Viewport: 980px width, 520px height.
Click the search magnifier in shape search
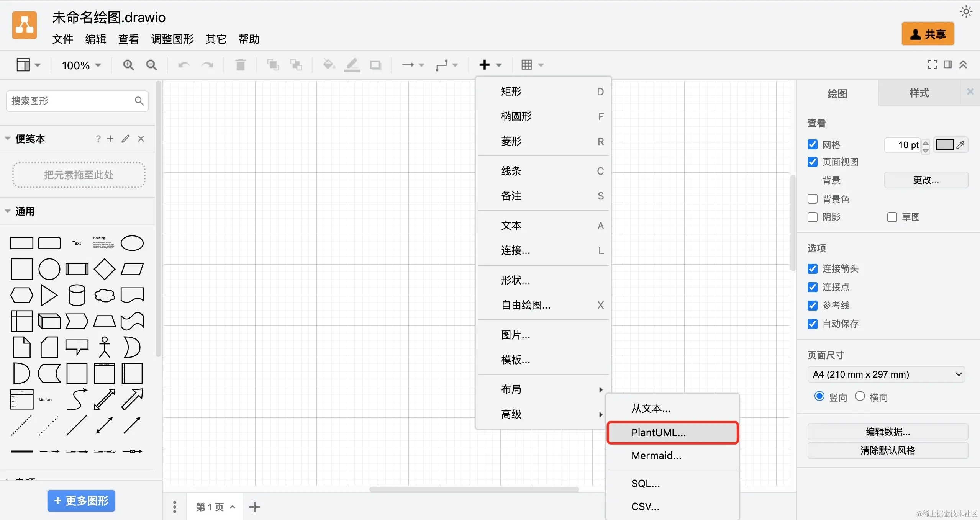point(139,101)
